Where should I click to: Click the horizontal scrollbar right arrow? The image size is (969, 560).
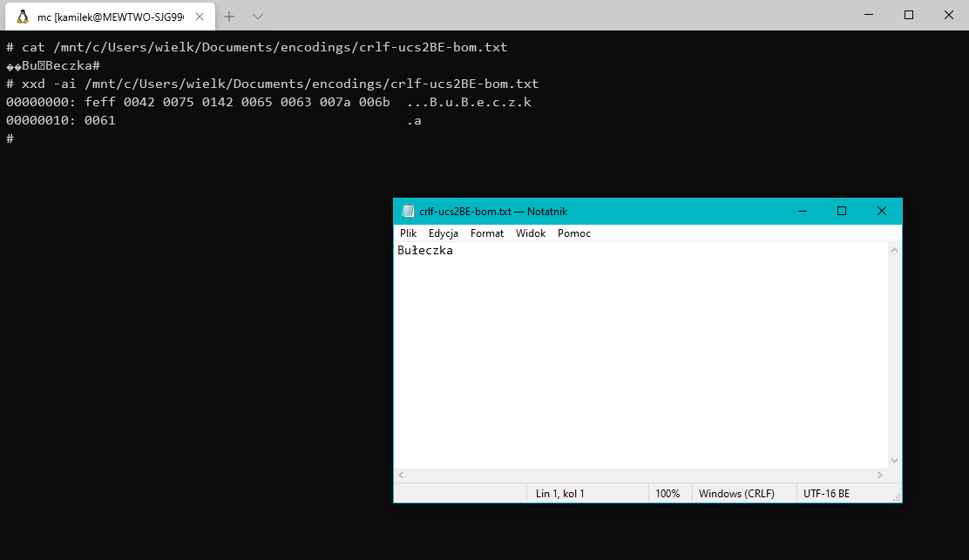[x=882, y=475]
